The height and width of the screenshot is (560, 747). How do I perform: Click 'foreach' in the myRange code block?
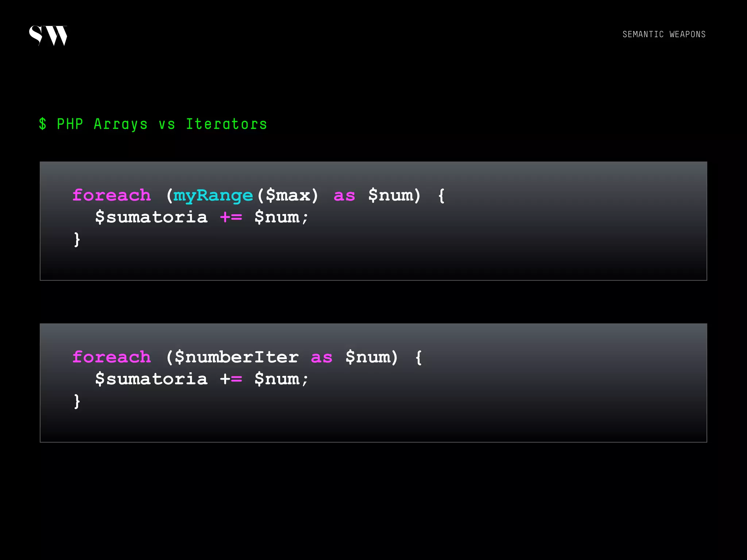[x=112, y=195]
